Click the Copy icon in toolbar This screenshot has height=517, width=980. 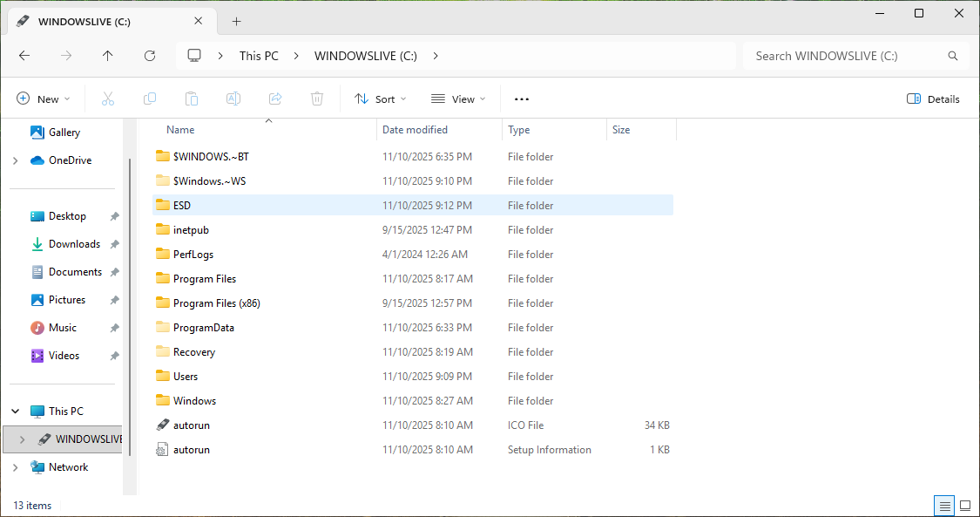150,99
